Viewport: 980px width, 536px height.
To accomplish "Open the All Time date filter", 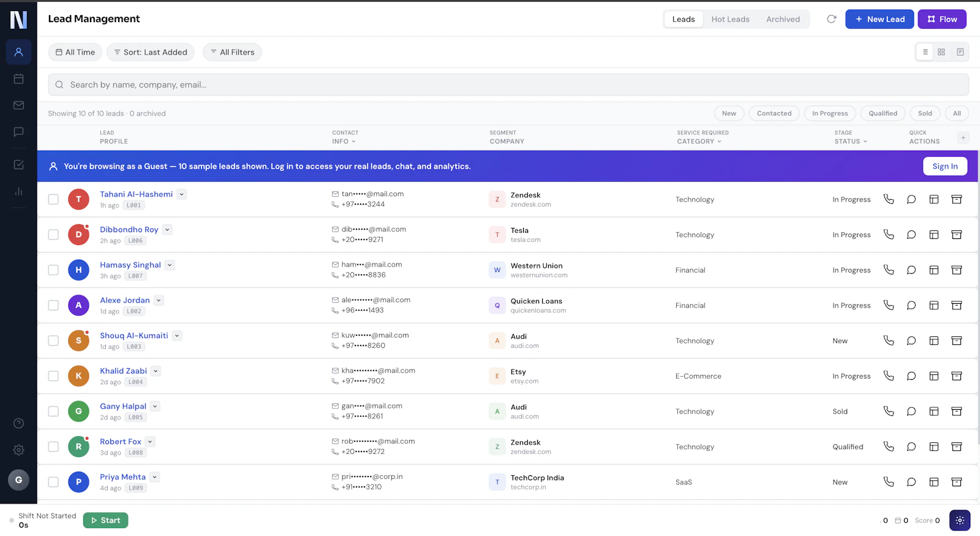I will 75,52.
